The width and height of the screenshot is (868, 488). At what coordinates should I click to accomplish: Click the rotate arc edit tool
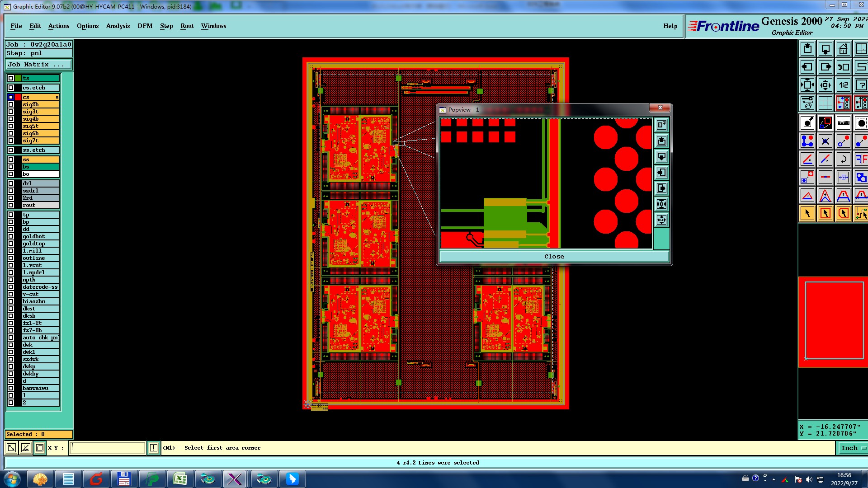pyautogui.click(x=843, y=159)
